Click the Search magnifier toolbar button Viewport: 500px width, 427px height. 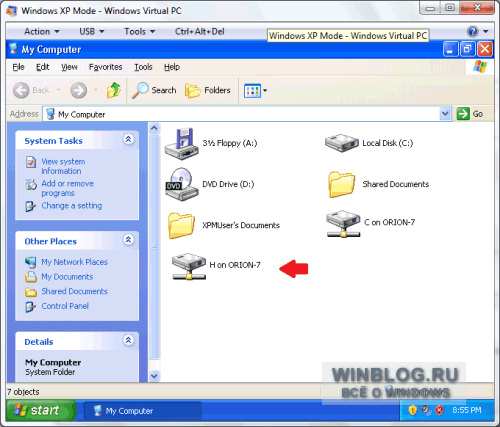tap(154, 90)
